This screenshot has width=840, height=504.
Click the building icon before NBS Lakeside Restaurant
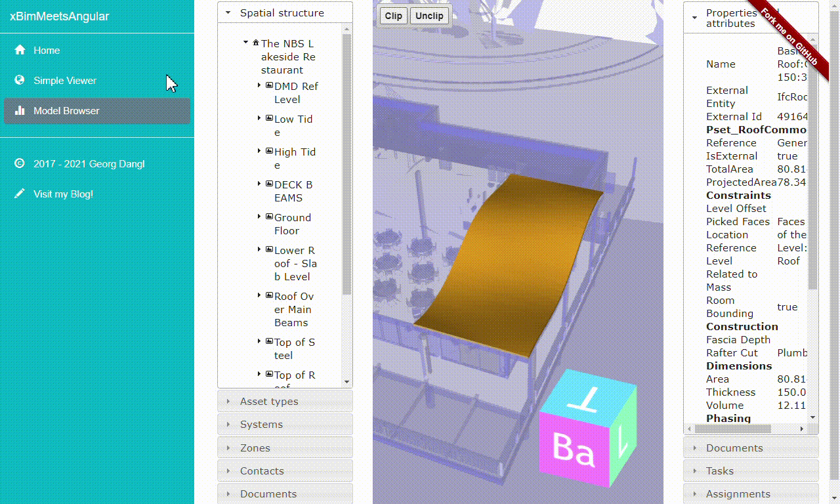(x=256, y=43)
